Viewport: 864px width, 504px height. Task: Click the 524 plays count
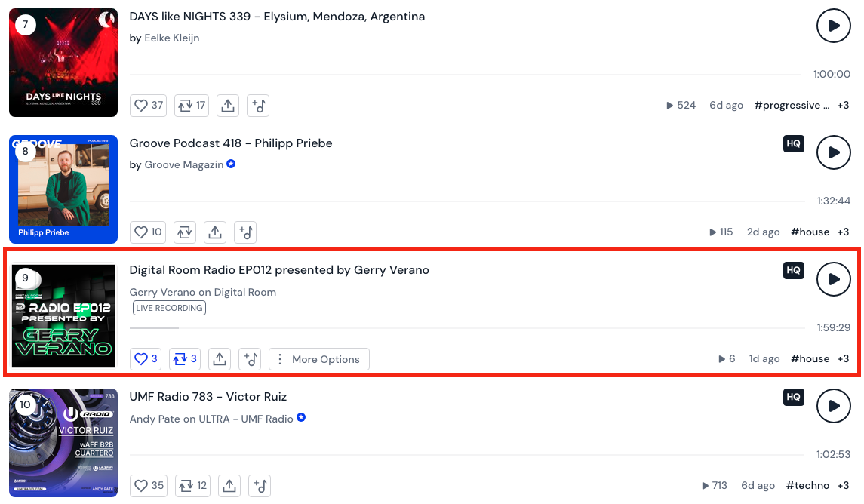tap(681, 105)
